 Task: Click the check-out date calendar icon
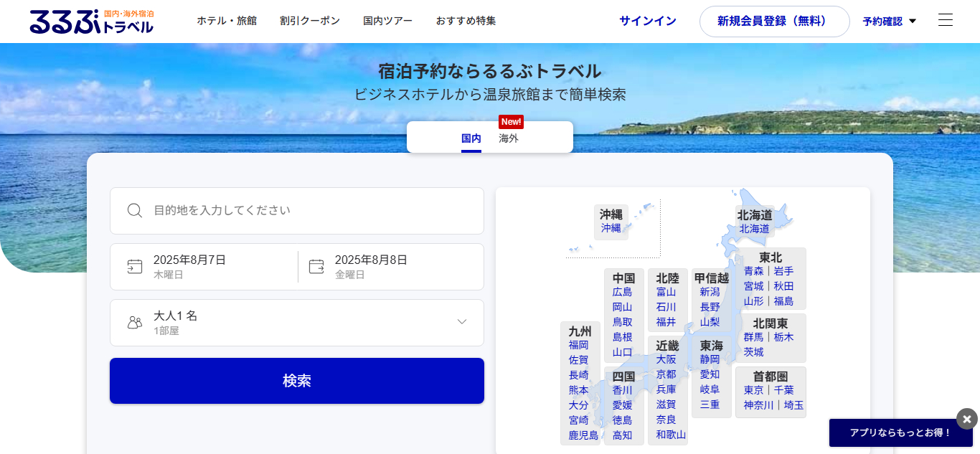pyautogui.click(x=317, y=266)
